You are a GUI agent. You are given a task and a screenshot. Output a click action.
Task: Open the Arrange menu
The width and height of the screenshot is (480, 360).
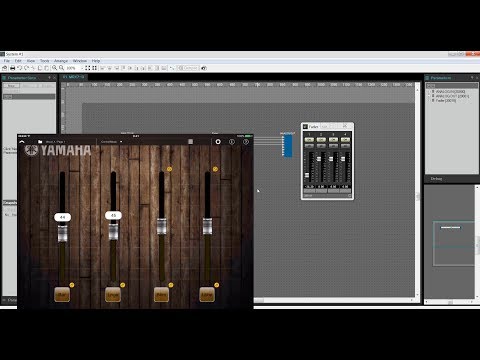pos(61,61)
